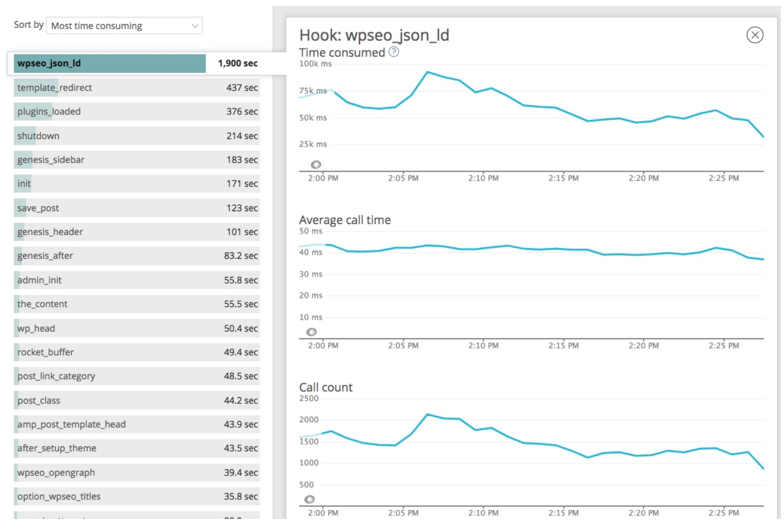
Task: Select the the_content hook row
Action: [137, 304]
